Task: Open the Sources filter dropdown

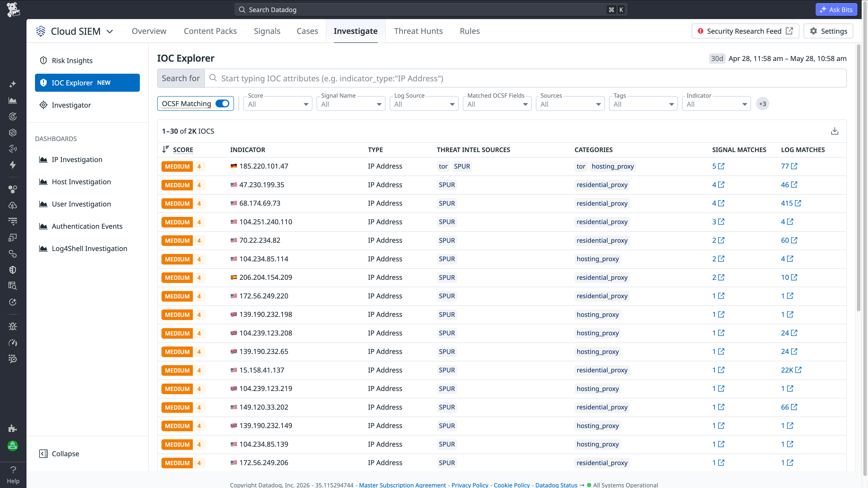Action: [x=570, y=104]
